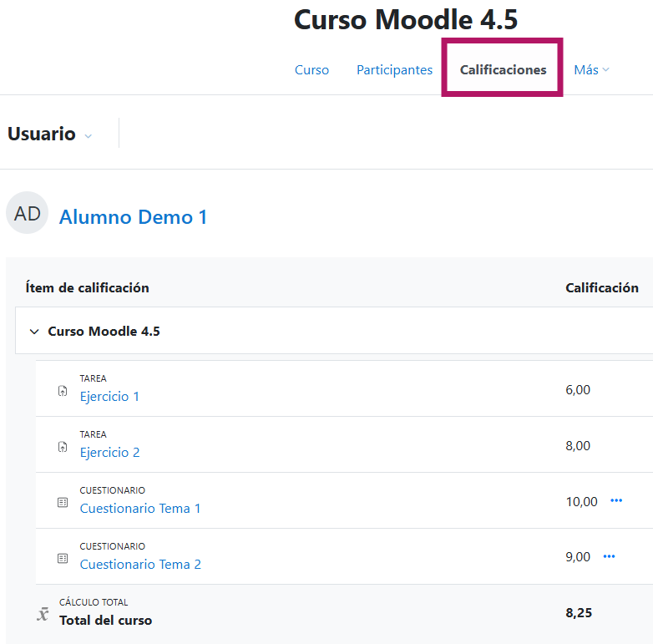Open the Ejercicio 1 assignment link
This screenshot has width=653, height=644.
click(109, 397)
